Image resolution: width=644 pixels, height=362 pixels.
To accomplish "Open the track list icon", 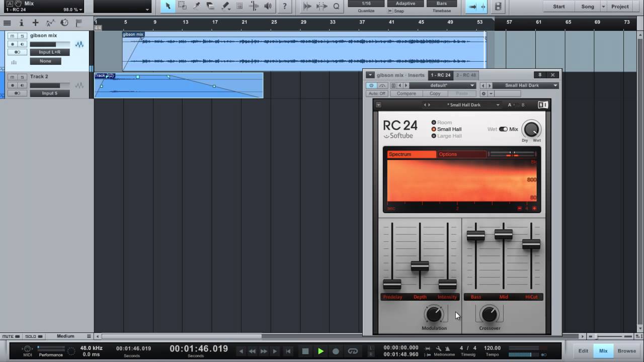I will (7, 23).
